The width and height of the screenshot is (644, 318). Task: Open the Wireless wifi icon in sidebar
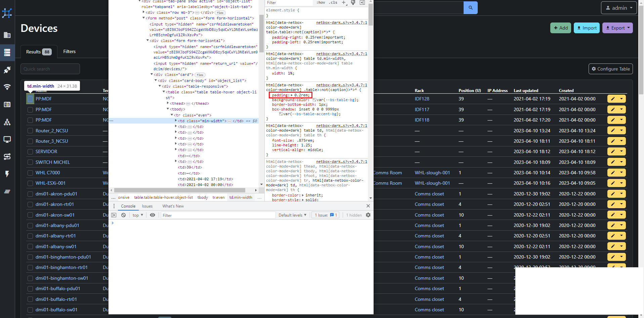[7, 87]
